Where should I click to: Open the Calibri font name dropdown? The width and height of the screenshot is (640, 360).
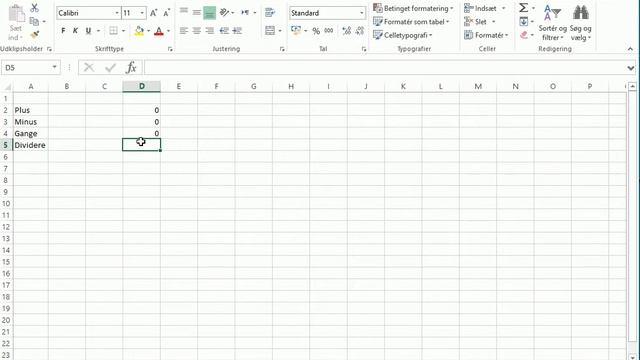117,13
